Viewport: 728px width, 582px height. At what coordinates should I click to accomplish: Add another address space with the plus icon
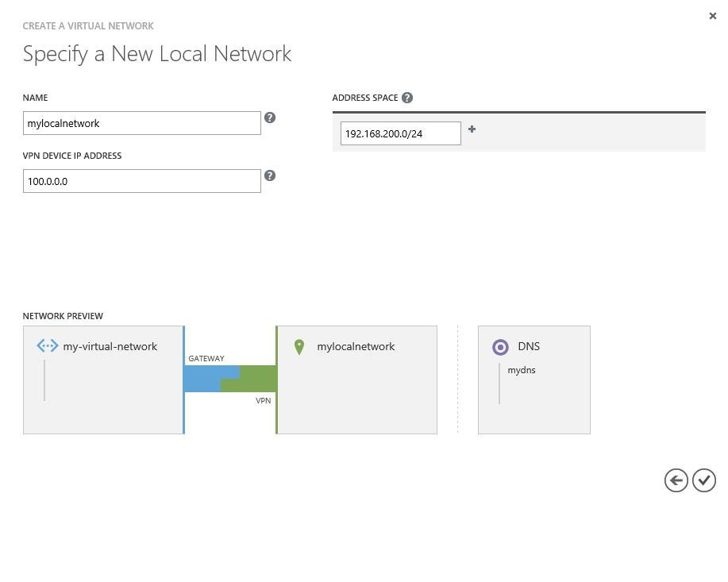pos(472,129)
